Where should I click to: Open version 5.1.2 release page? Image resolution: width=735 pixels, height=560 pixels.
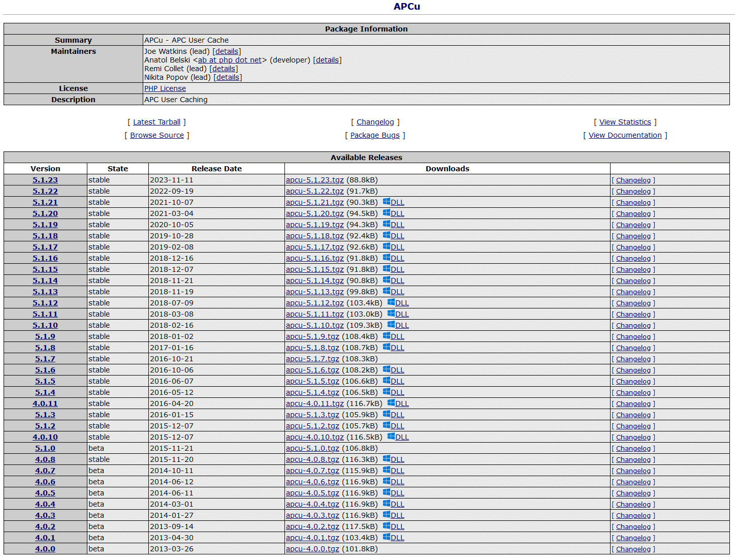tap(45, 426)
